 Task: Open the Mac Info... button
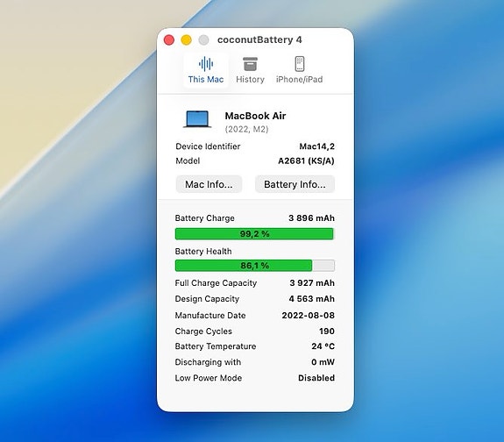click(209, 184)
